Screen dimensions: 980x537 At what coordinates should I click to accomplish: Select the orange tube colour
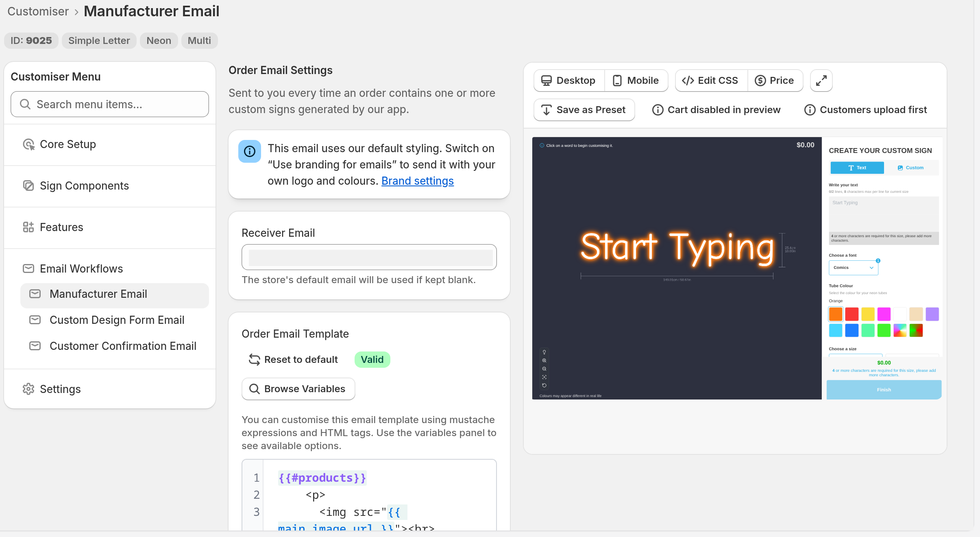[x=836, y=314]
